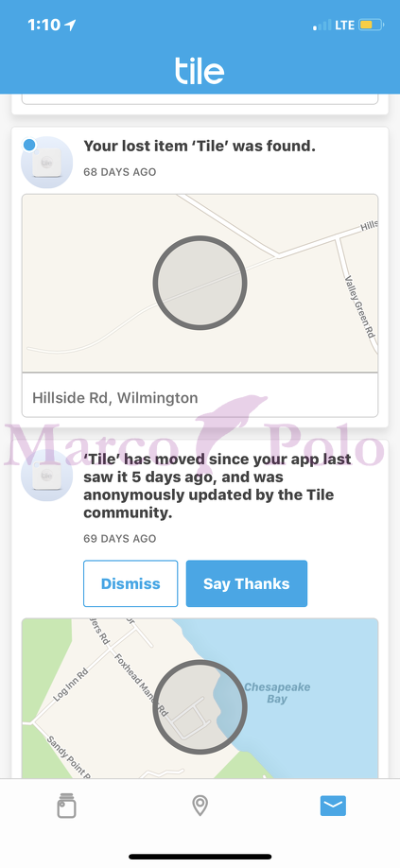400x868 pixels.
Task: Tap the Tile device avatar on found notification
Action: pyautogui.click(x=47, y=163)
